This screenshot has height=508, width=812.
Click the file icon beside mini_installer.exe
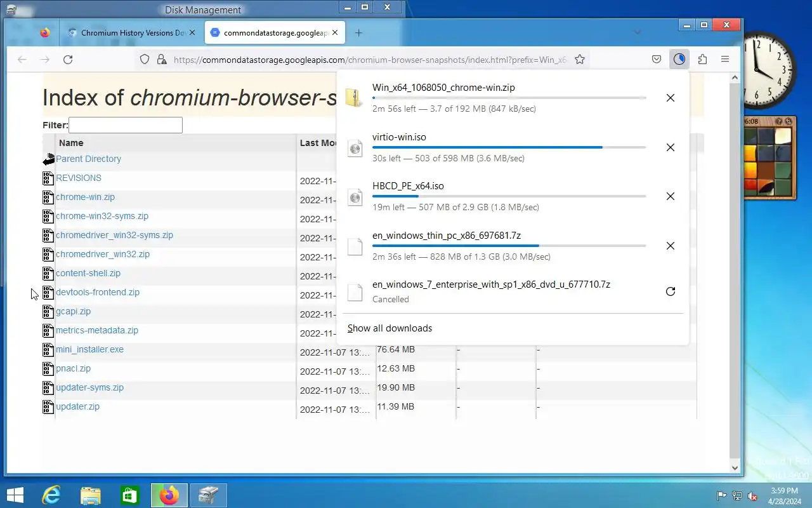pyautogui.click(x=48, y=350)
